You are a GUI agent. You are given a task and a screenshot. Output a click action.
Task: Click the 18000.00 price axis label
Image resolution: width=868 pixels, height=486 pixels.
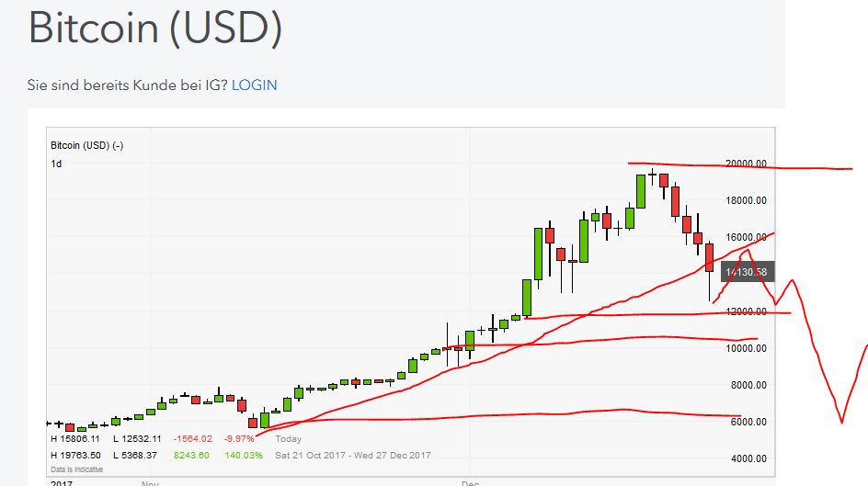click(746, 200)
